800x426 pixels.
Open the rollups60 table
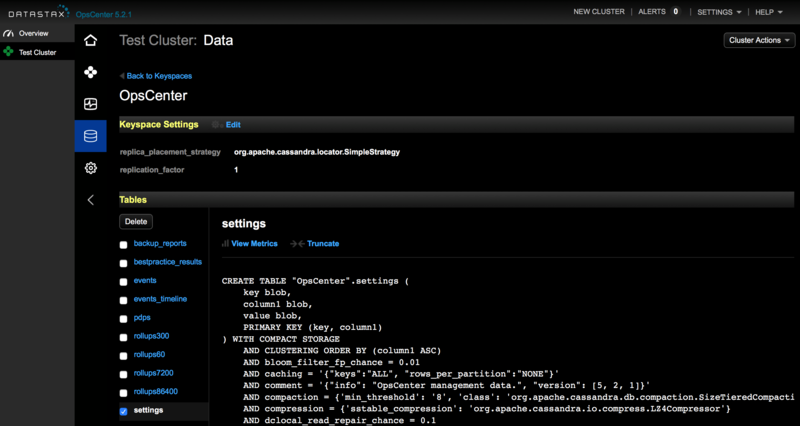(149, 355)
